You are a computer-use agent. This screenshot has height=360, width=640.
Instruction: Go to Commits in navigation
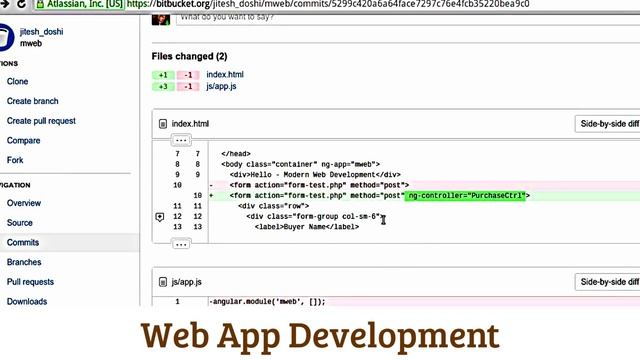point(23,242)
